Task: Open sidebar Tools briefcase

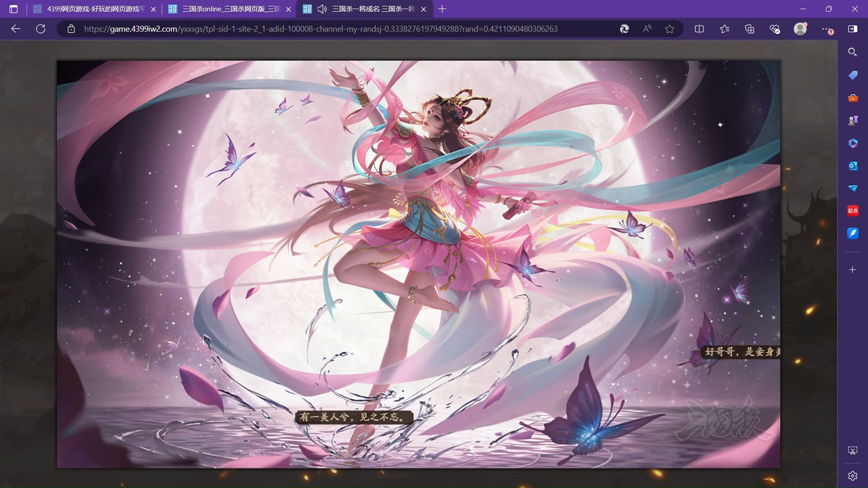Action: coord(853,98)
